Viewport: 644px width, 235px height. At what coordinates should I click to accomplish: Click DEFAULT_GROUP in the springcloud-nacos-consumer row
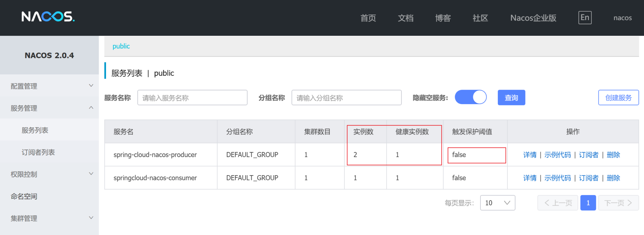click(252, 178)
